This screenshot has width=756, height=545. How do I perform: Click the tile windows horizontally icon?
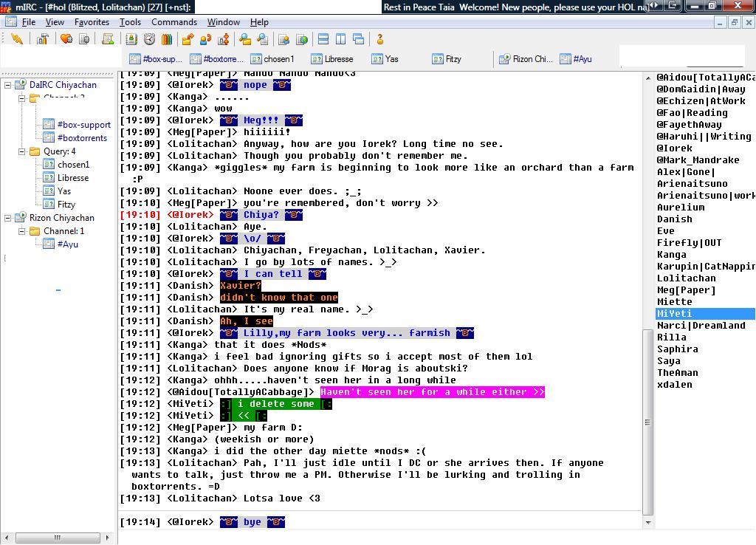(323, 39)
